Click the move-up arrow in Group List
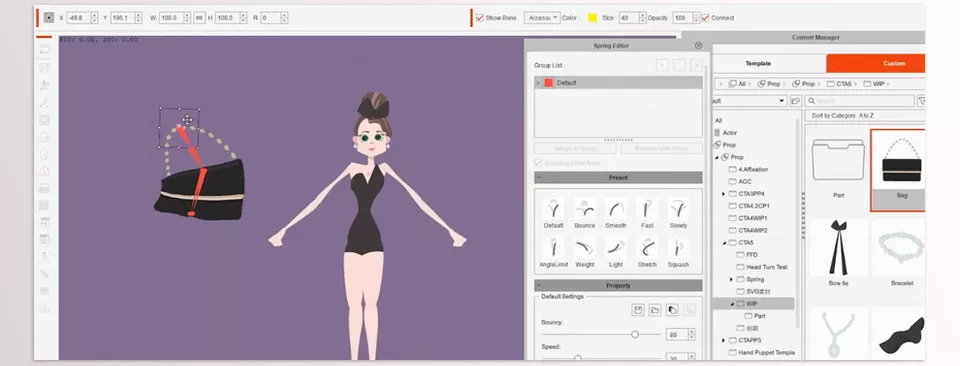This screenshot has height=366, width=960. click(662, 65)
